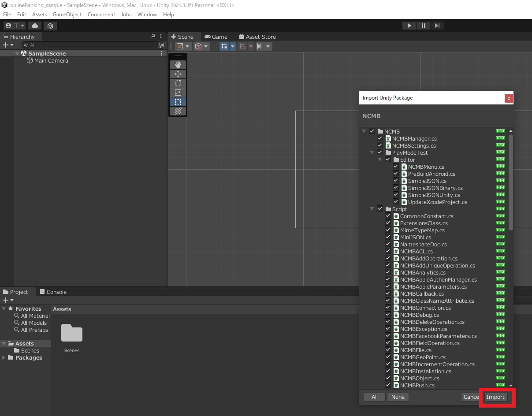This screenshot has width=532, height=416.
Task: Switch to the Game tab
Action: pyautogui.click(x=216, y=37)
